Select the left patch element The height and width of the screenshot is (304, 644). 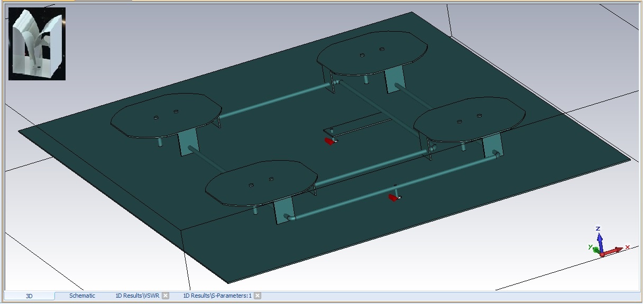[165, 115]
